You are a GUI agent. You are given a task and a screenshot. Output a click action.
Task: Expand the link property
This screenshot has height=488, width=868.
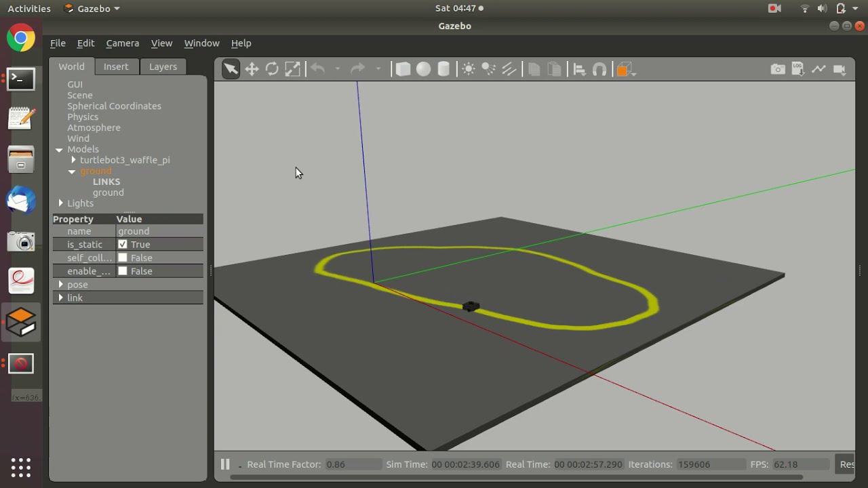click(x=61, y=298)
